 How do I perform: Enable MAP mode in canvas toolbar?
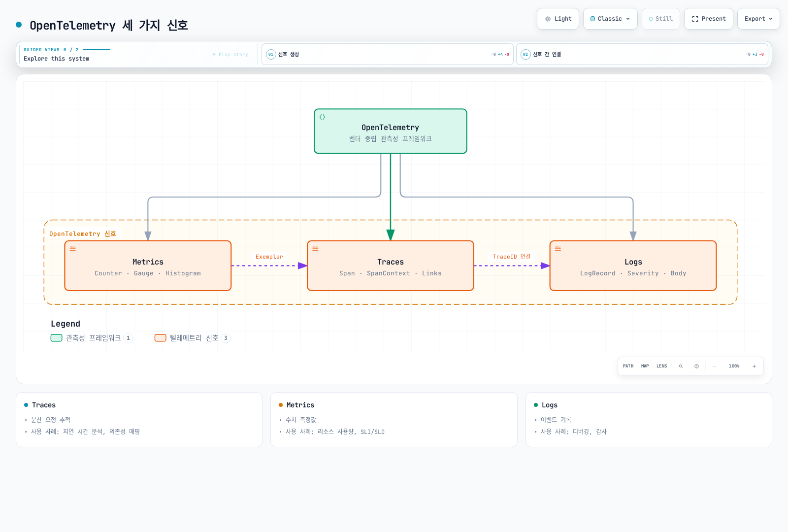(x=645, y=366)
